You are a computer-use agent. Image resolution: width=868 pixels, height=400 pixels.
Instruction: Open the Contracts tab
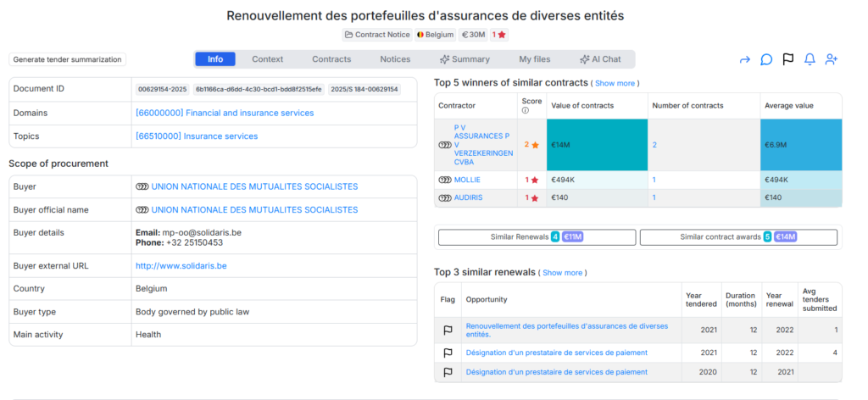(331, 59)
